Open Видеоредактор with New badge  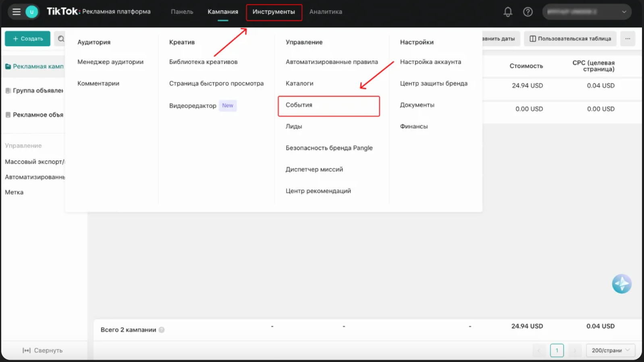pos(193,106)
